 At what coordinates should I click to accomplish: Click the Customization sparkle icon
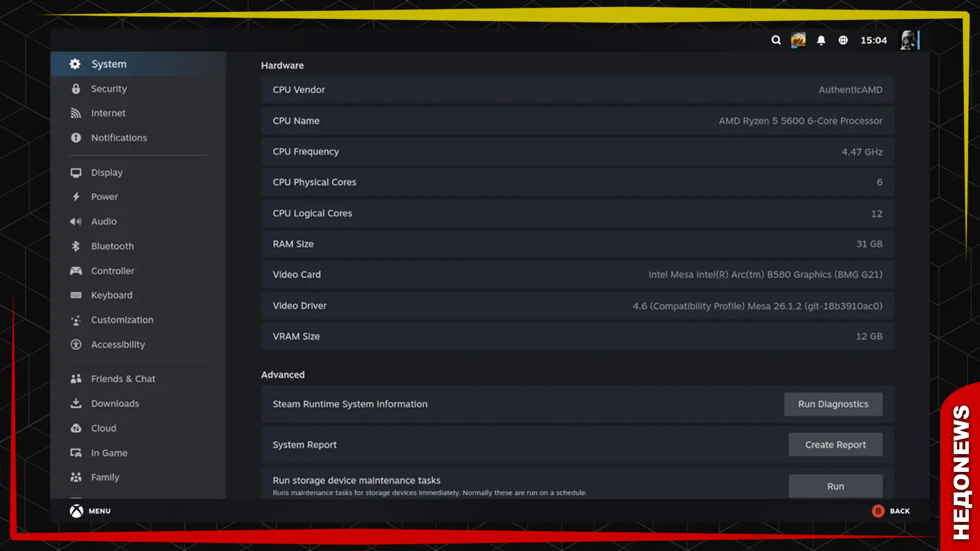[76, 320]
